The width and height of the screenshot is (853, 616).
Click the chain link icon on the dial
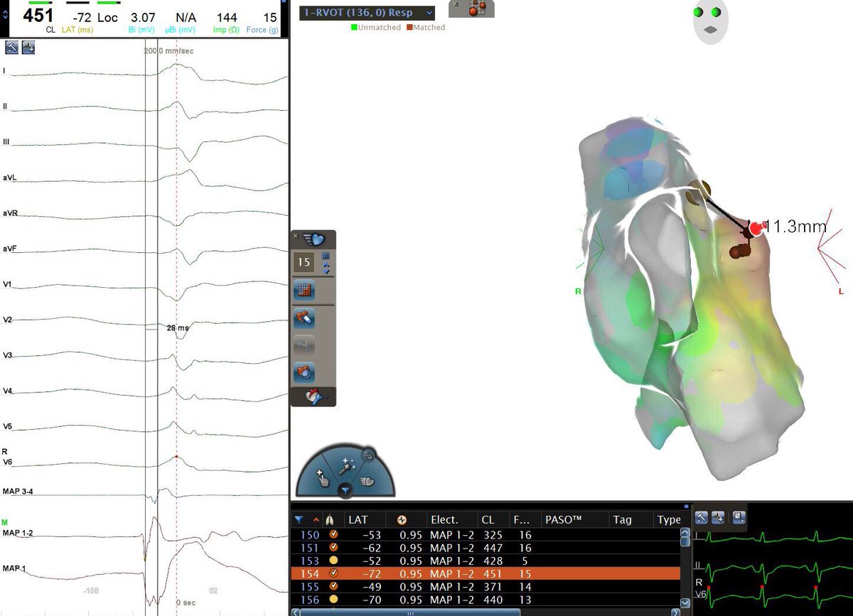point(368,455)
